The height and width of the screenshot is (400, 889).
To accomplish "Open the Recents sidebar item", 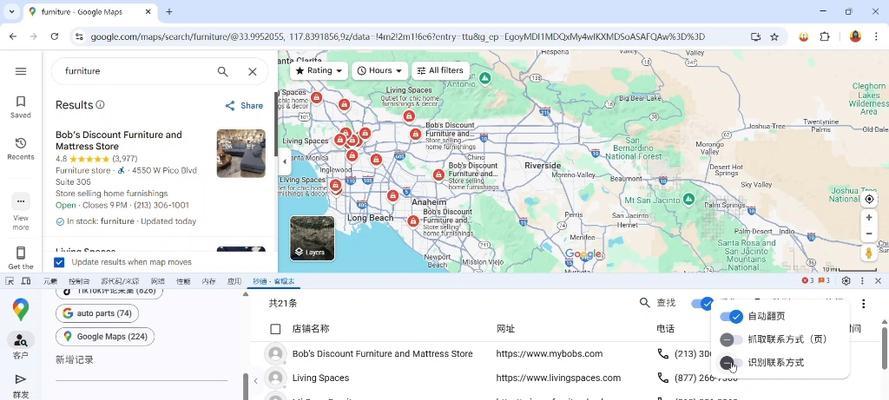I will click(x=20, y=148).
